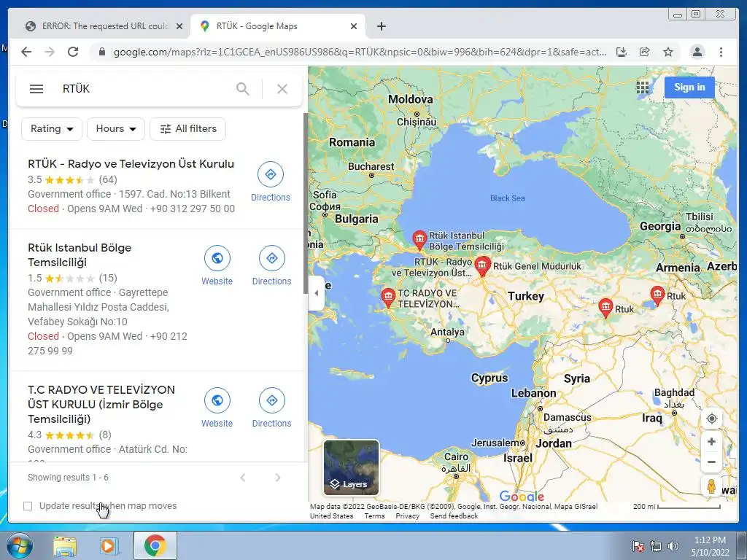Viewport: 747px width, 560px height.
Task: Open RTÜK - Radyo ve Televizyon Üst Kurulu result
Action: (x=131, y=164)
